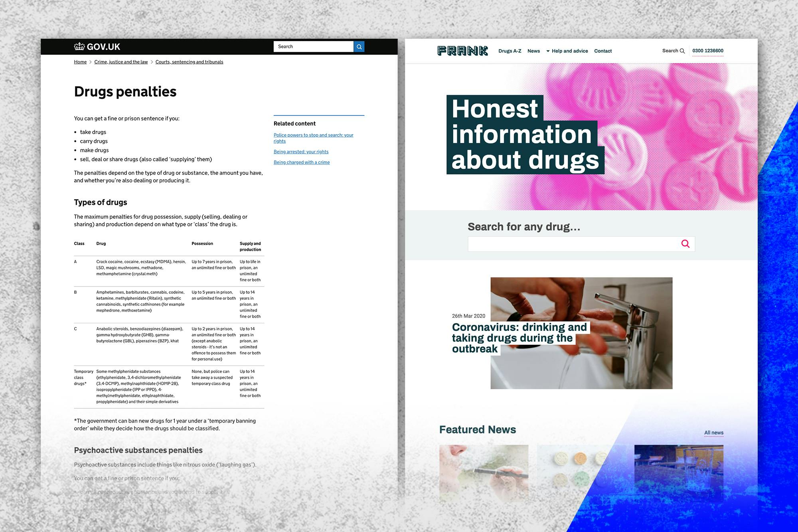Click the 'Supply and production' column header
798x532 pixels.
(x=250, y=247)
